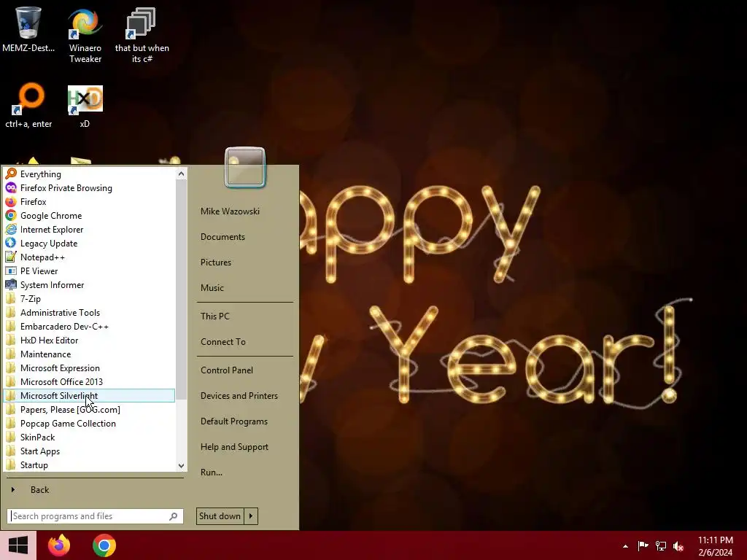Image resolution: width=747 pixels, height=560 pixels.
Task: Click the user account picture
Action: [x=245, y=167]
